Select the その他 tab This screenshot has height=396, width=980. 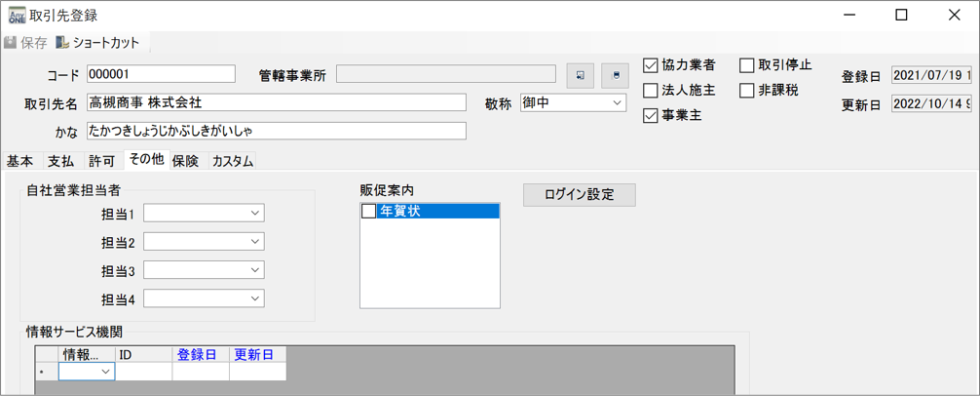pyautogui.click(x=147, y=160)
